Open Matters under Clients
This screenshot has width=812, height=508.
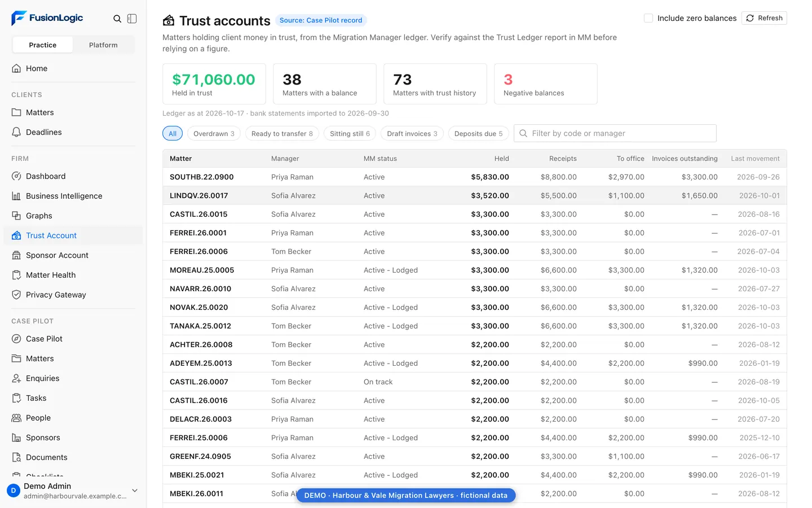[73, 112]
